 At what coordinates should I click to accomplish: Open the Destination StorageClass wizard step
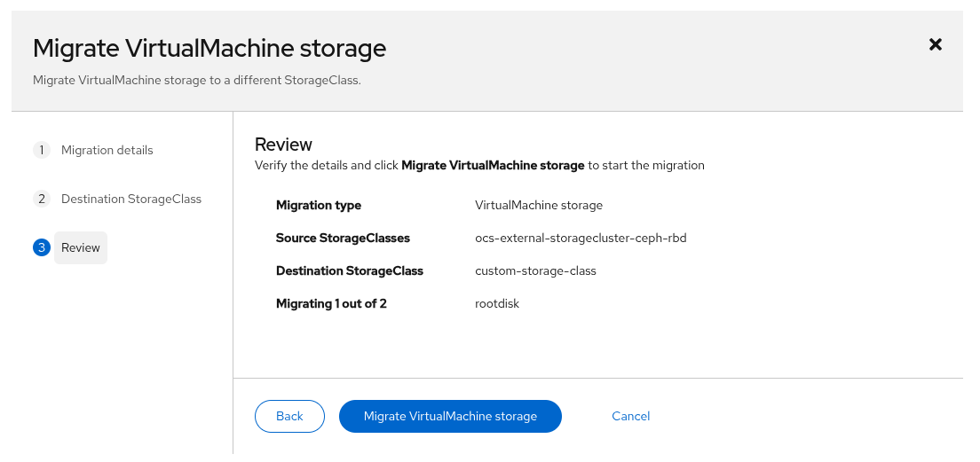[131, 199]
